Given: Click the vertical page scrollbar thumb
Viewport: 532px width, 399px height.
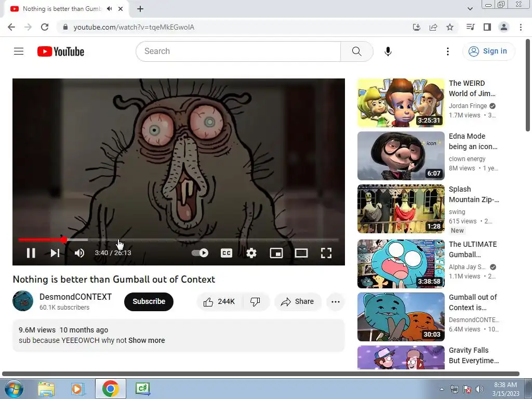Looking at the screenshot, I should [x=528, y=85].
